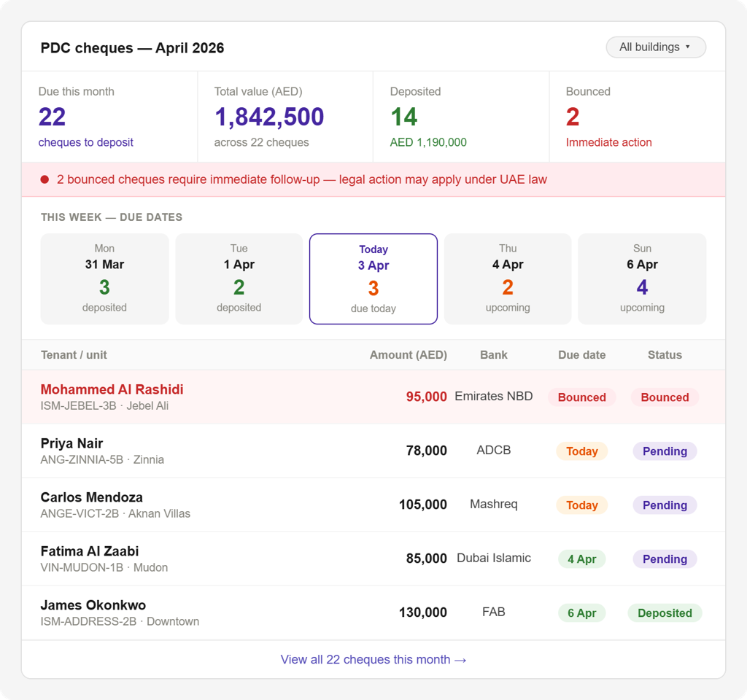Click the red alert dot in banner
The image size is (747, 700).
[44, 179]
